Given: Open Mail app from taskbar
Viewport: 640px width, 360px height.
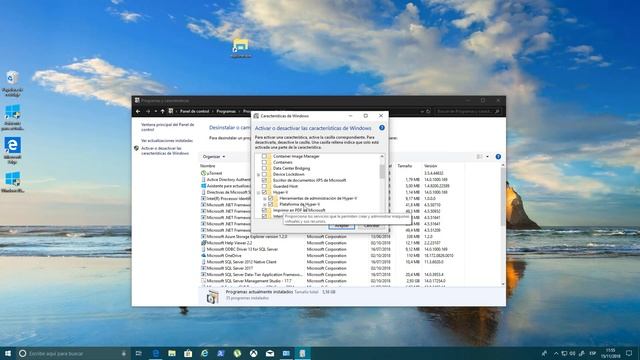Looking at the screenshot, I should [x=270, y=353].
